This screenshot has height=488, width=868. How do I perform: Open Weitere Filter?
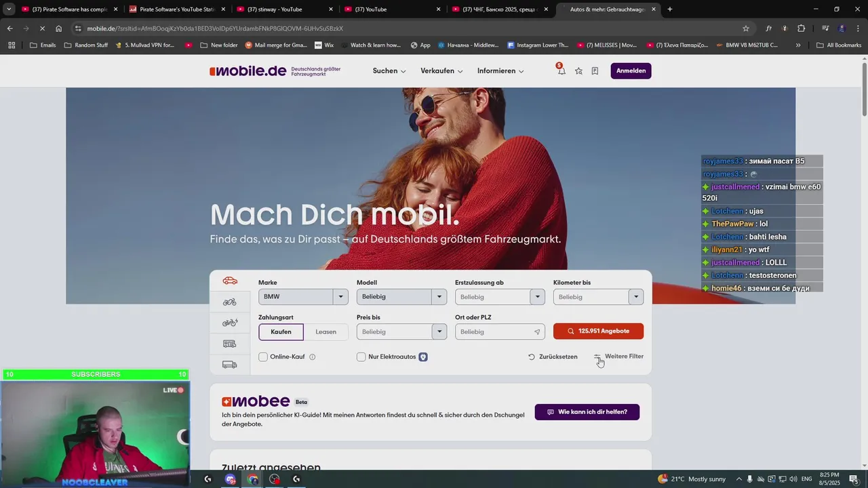coord(618,357)
